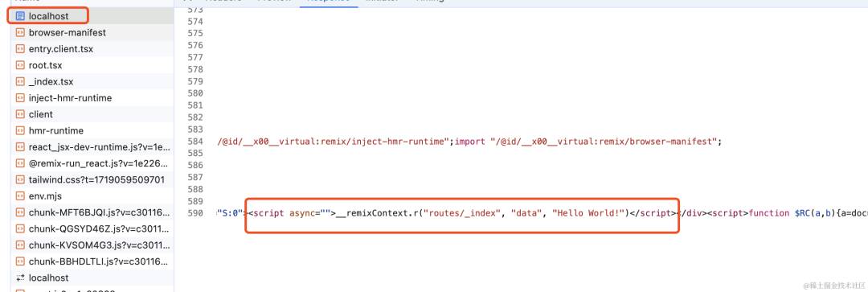Select the chunk-BBHDLTLI.js request
Viewport: 868px width, 292px height.
coord(92,261)
